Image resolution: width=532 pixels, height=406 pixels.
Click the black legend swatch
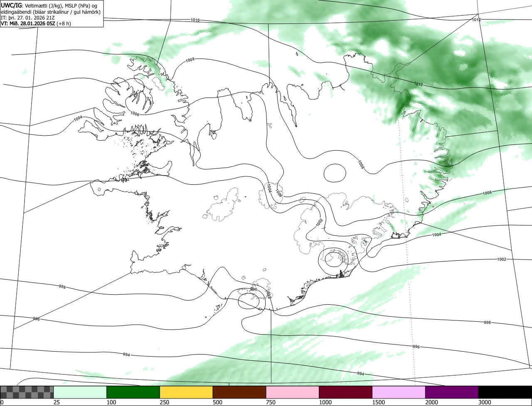click(x=505, y=392)
